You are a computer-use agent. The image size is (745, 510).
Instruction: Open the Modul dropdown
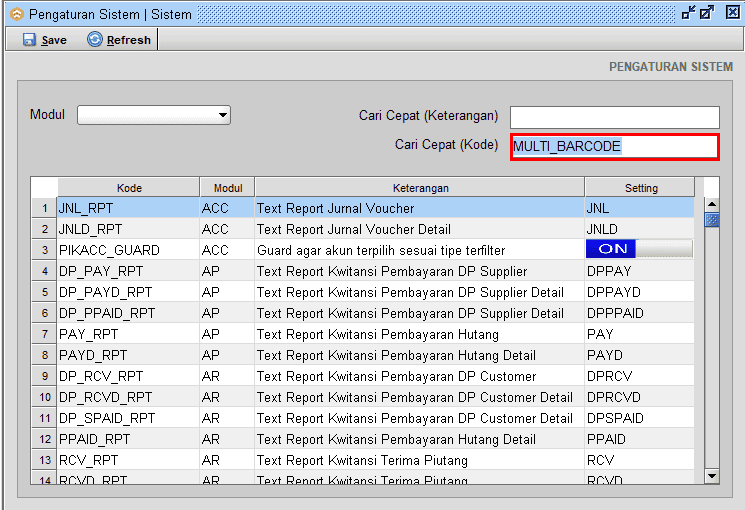pyautogui.click(x=154, y=115)
